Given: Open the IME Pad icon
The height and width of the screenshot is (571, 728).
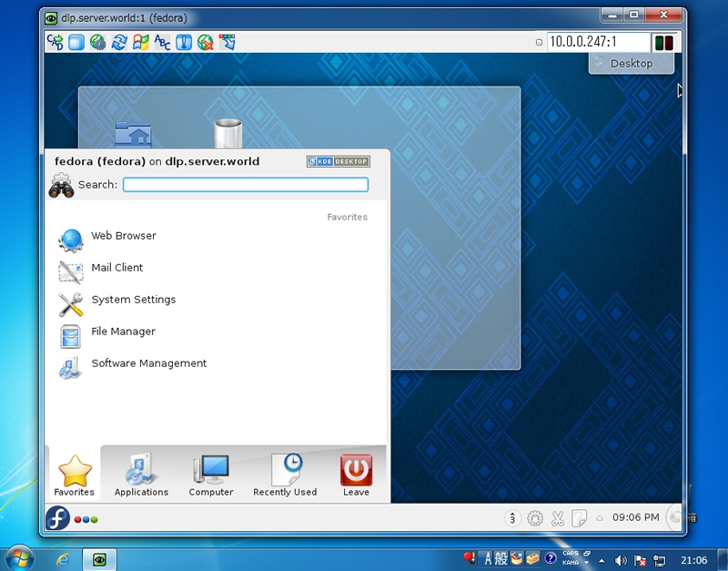Looking at the screenshot, I should [x=517, y=558].
